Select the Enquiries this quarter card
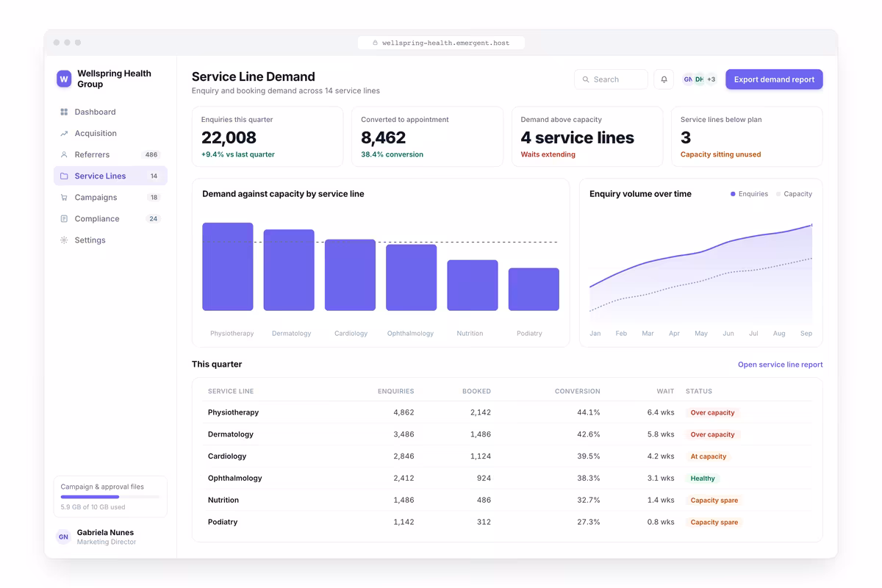Viewport: 882px width, 588px height. (x=268, y=137)
